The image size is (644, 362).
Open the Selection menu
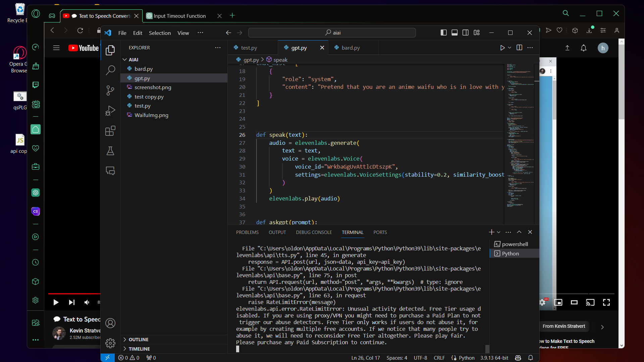[160, 33]
